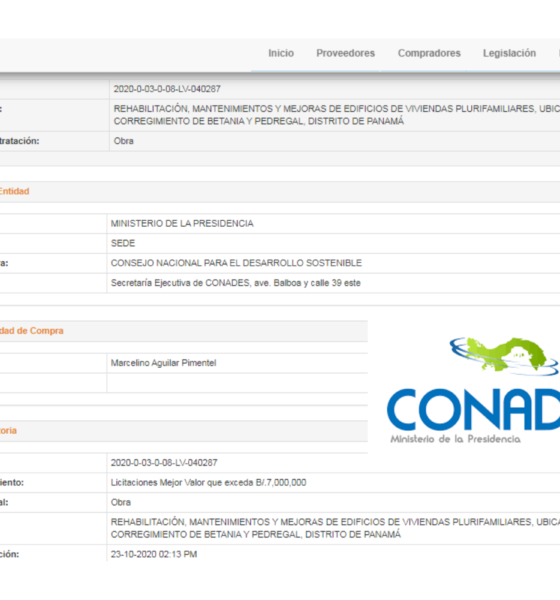Click the blue CONADES logo lettering

(473, 410)
